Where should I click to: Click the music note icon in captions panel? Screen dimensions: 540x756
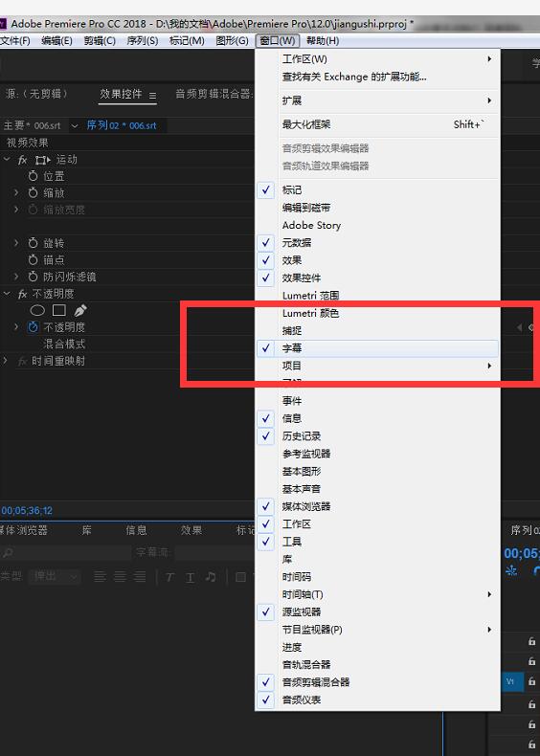(211, 577)
